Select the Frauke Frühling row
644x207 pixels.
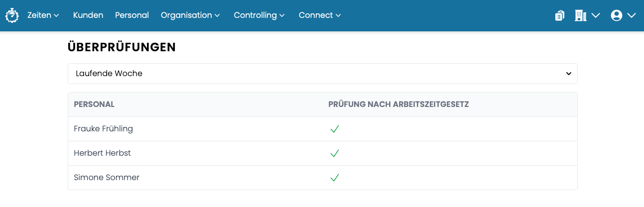coord(323,129)
